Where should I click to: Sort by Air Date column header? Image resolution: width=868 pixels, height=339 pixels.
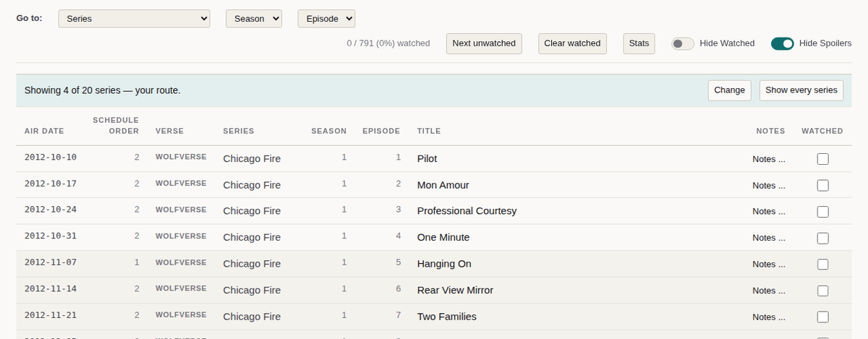[x=44, y=131]
